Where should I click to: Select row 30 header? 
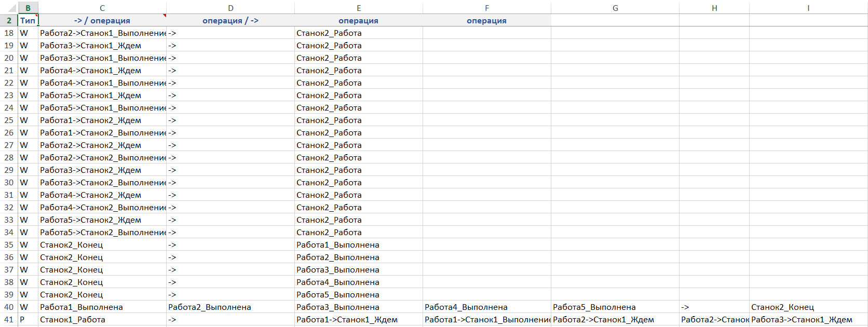point(9,182)
